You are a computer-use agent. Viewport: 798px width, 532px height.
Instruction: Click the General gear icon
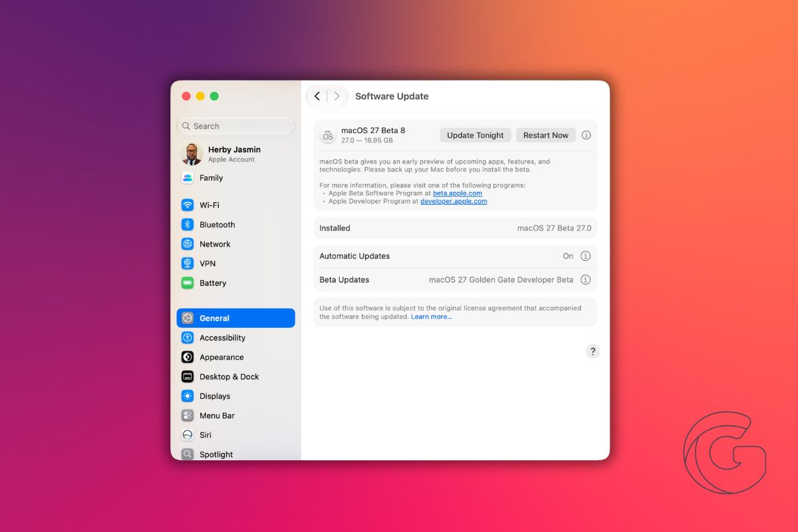coord(188,318)
